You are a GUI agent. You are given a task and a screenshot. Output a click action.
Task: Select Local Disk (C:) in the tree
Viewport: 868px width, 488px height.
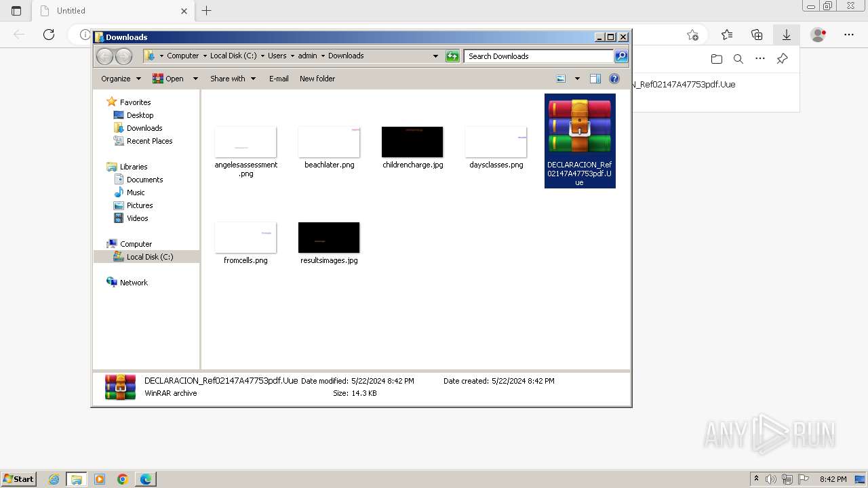pos(149,257)
